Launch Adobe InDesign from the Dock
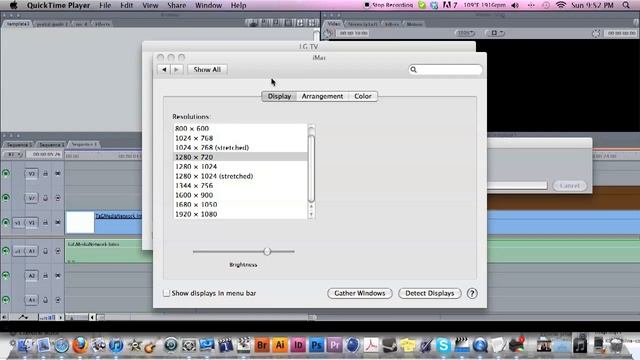The image size is (640, 360). (x=298, y=345)
